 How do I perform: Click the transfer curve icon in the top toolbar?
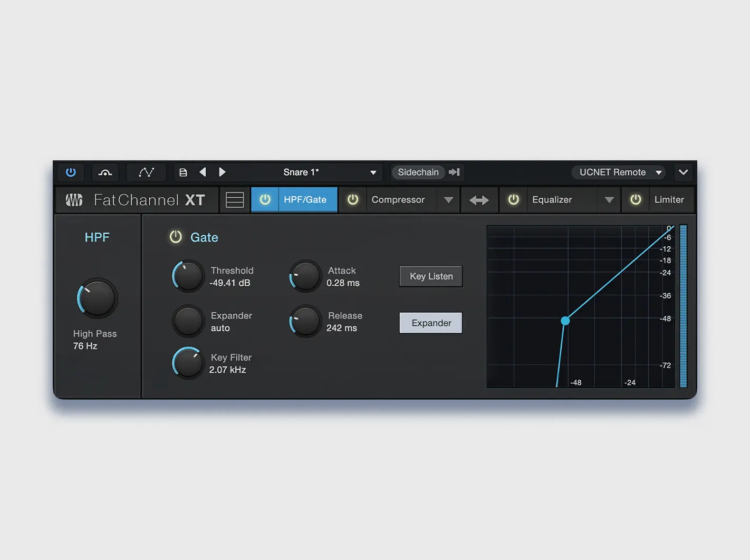(146, 172)
